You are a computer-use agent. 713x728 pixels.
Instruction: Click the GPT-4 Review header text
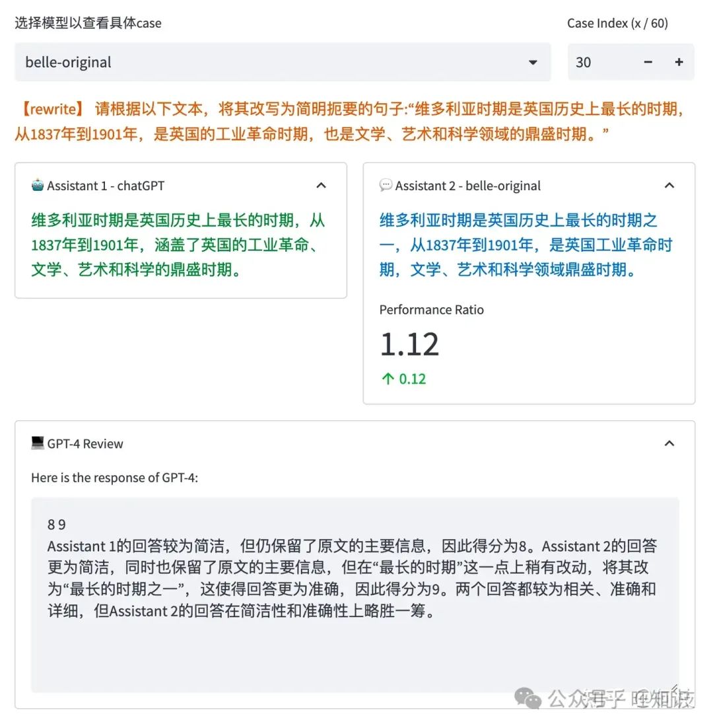85,444
